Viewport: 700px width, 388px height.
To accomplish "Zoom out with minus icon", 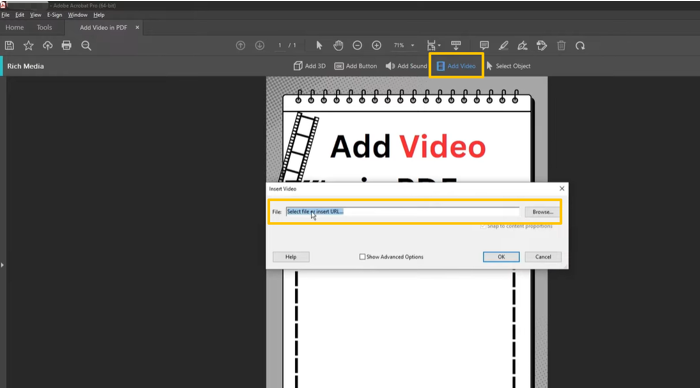I will pyautogui.click(x=357, y=46).
